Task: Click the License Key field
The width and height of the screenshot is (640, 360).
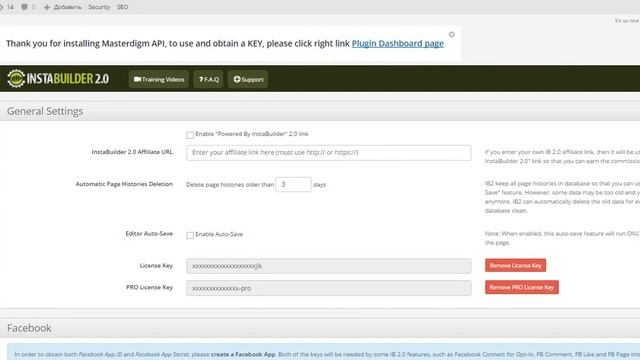Action: pyautogui.click(x=329, y=266)
